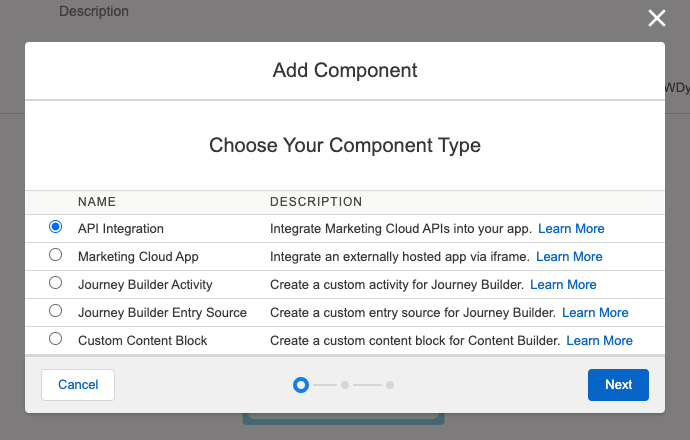Click Next to continue the wizard

[x=618, y=385]
